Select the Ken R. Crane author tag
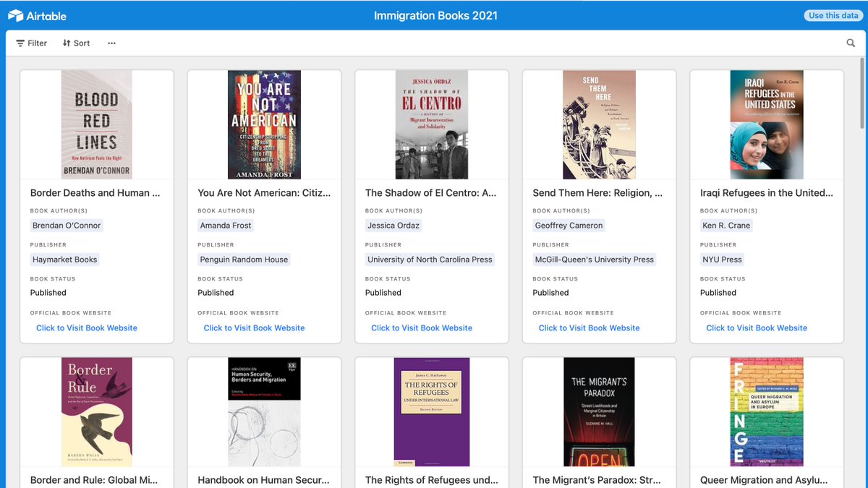The height and width of the screenshot is (488, 868). [726, 226]
